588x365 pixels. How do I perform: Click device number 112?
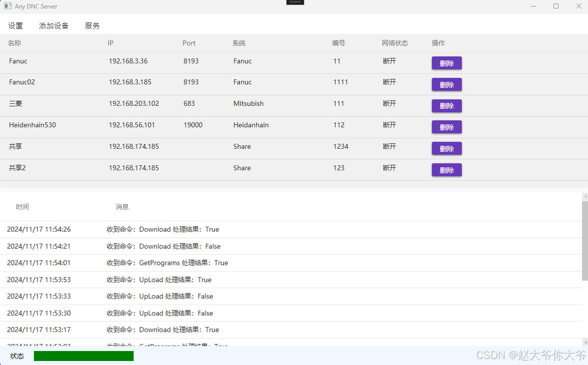(x=339, y=125)
